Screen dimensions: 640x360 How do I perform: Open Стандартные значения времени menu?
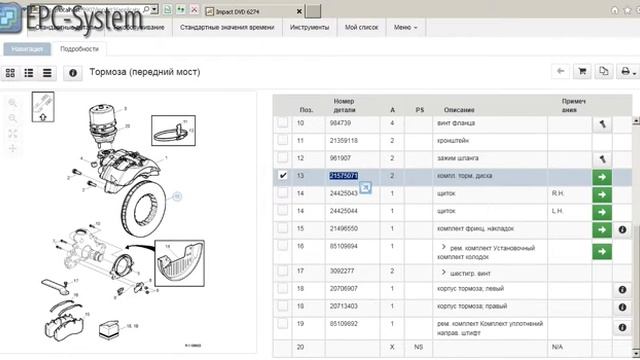227,27
